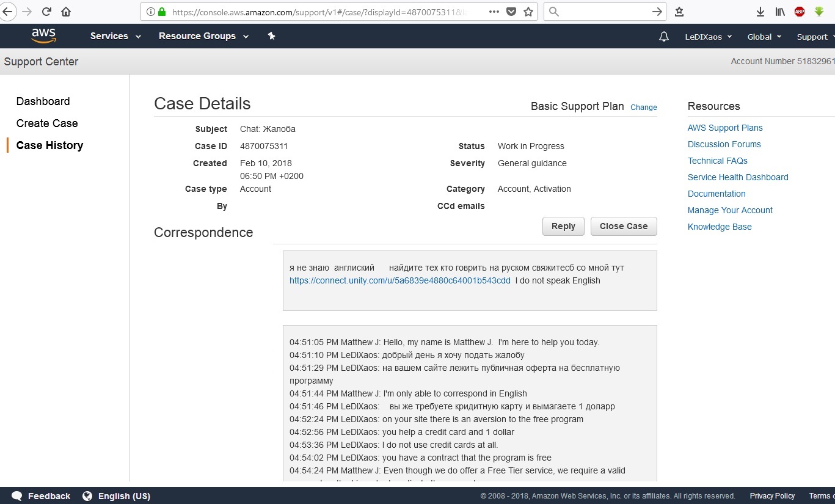The image size is (835, 504).
Task: Open AWS notifications bell
Action: [664, 37]
